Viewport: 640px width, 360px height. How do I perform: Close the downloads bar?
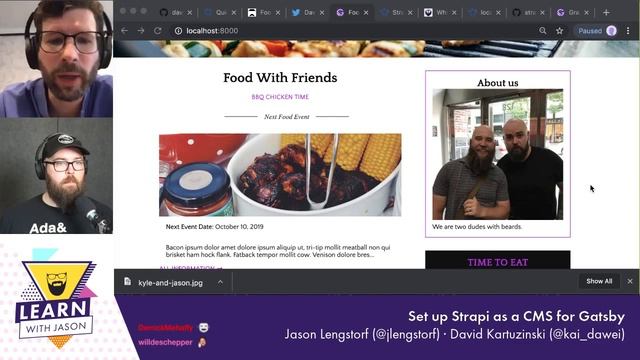(x=630, y=281)
